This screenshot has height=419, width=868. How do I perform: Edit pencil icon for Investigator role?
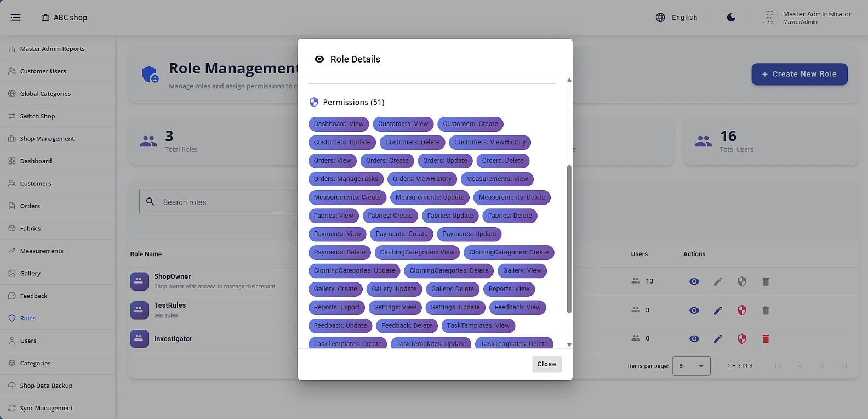[x=718, y=339]
